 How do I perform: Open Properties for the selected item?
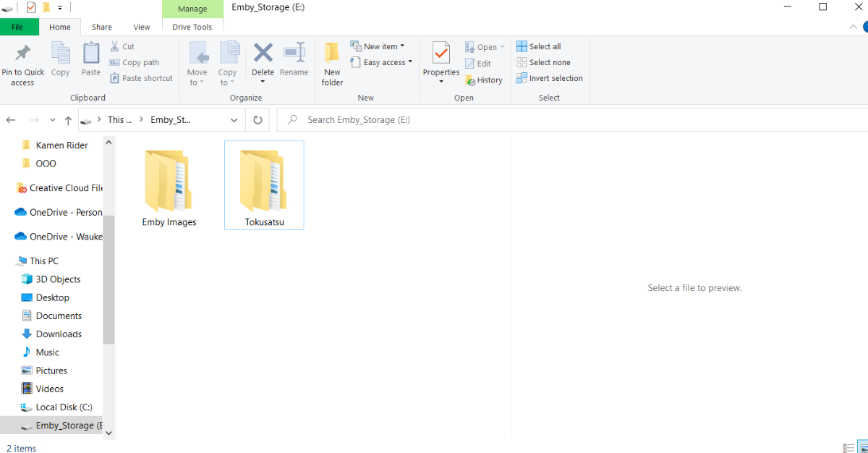pos(441,58)
